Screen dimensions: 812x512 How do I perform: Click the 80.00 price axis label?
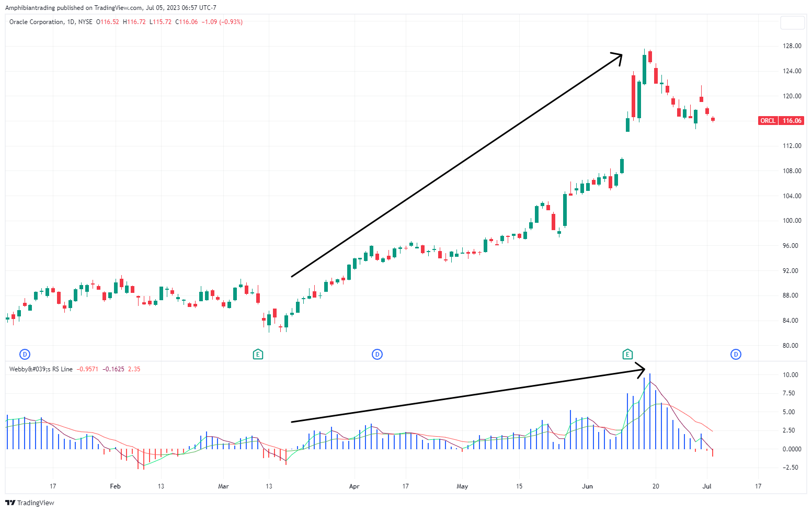(792, 346)
